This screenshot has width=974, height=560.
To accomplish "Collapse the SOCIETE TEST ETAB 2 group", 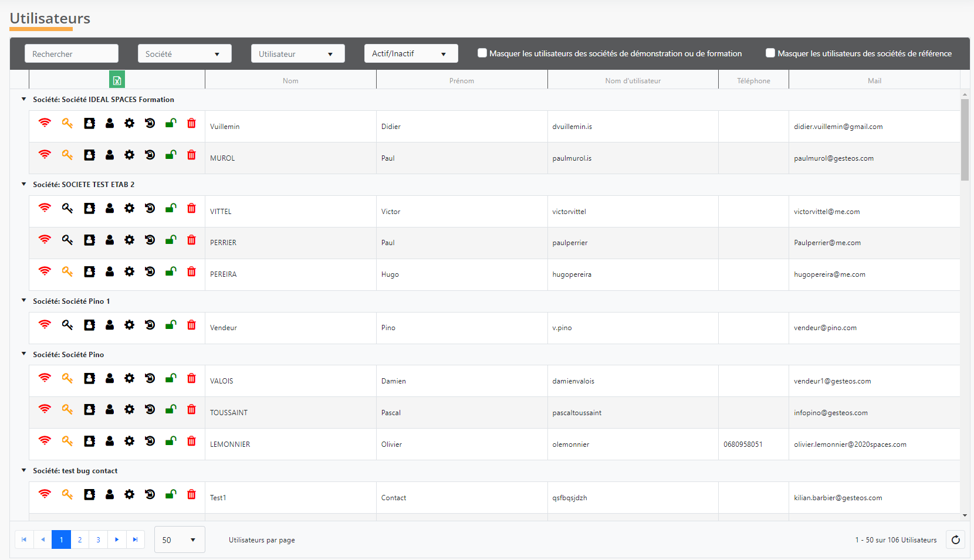I will click(x=24, y=184).
